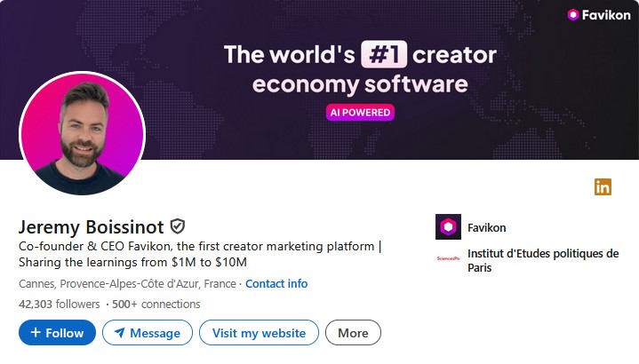Click the Favikon company logo icon
Viewport: 639px width, 364px height.
(448, 227)
